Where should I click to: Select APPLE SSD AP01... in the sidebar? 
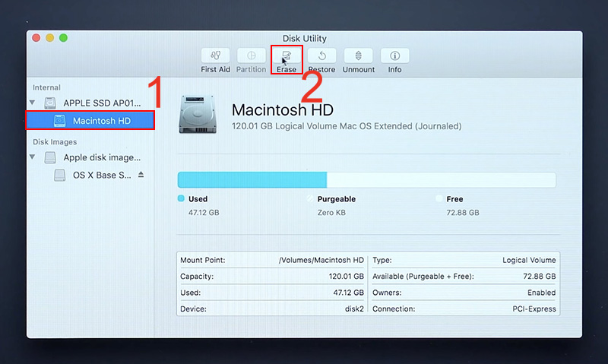click(102, 103)
